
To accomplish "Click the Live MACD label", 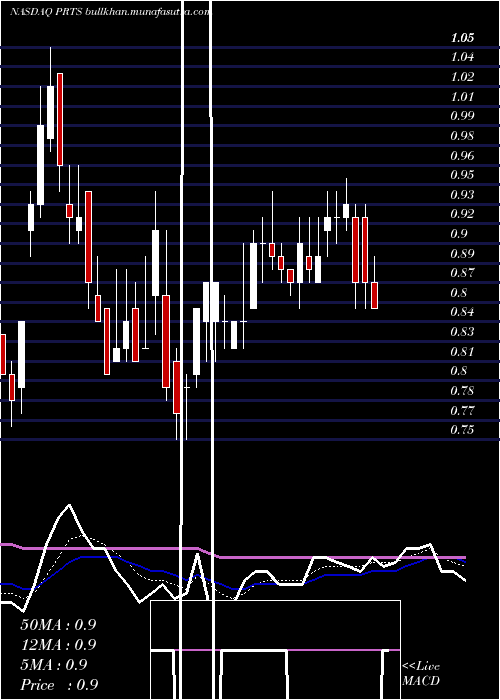I will click(421, 673).
